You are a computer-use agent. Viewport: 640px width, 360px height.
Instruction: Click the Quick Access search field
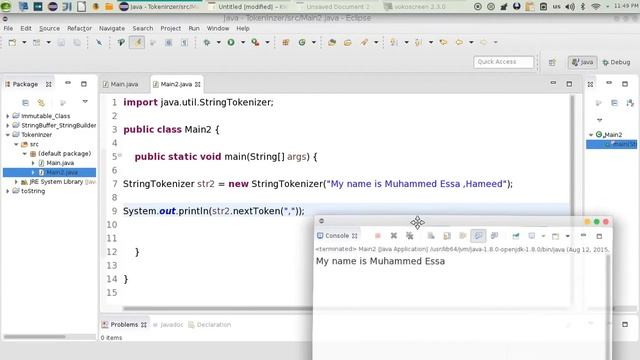coord(504,62)
